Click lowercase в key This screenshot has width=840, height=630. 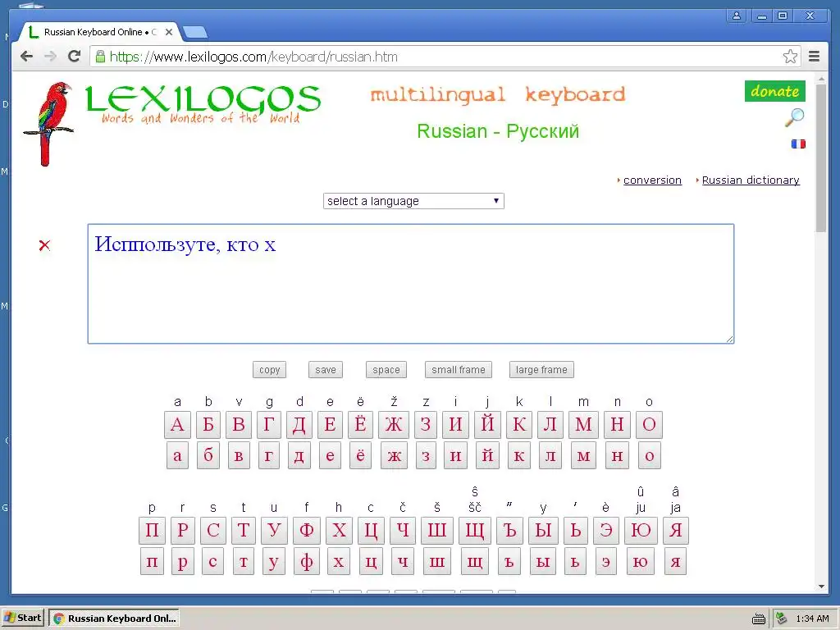(x=239, y=455)
